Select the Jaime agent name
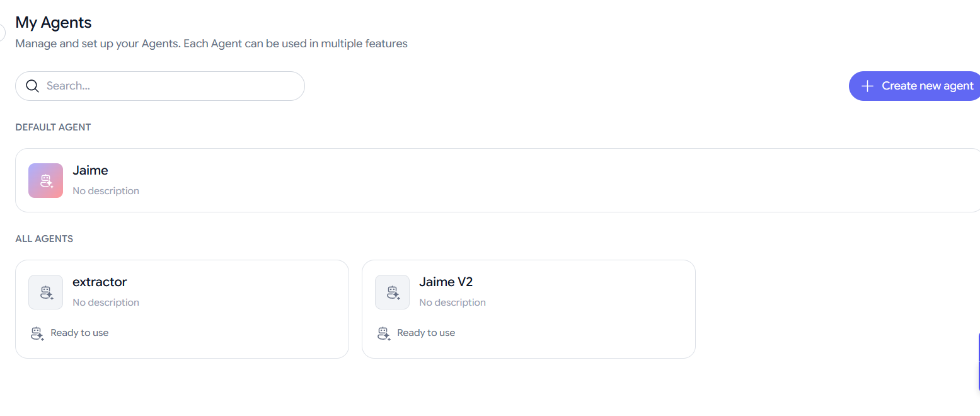Viewport: 980px width, 416px height. (90, 170)
